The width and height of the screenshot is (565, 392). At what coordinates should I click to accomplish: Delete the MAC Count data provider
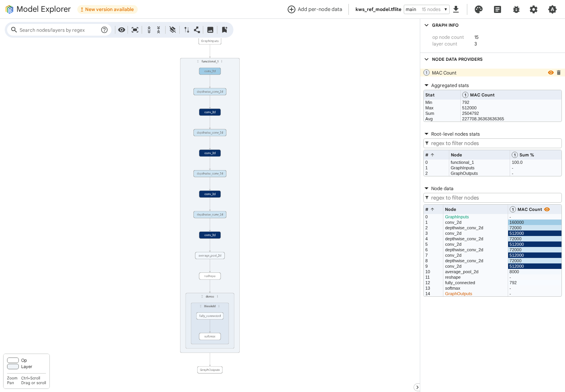(x=559, y=73)
